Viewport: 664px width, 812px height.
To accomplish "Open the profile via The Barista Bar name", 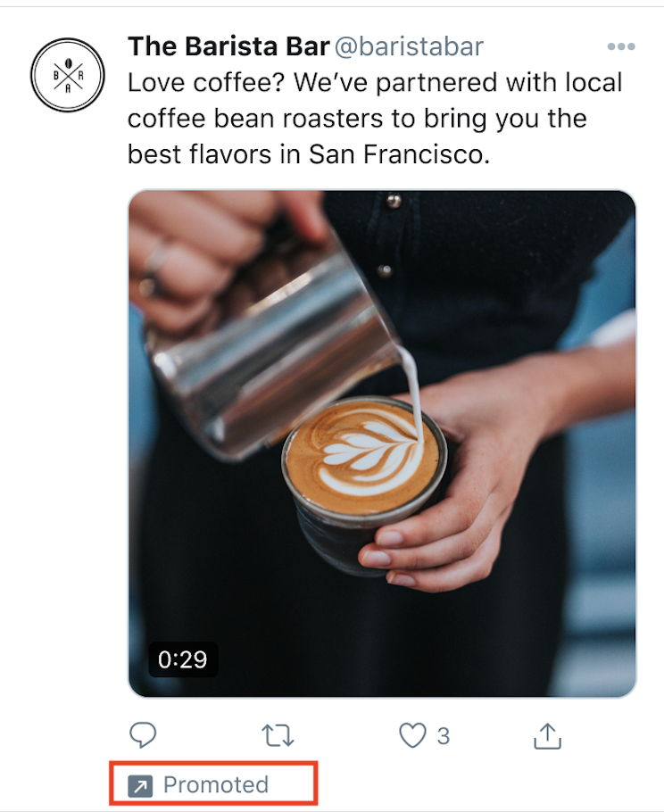I will click(x=228, y=46).
